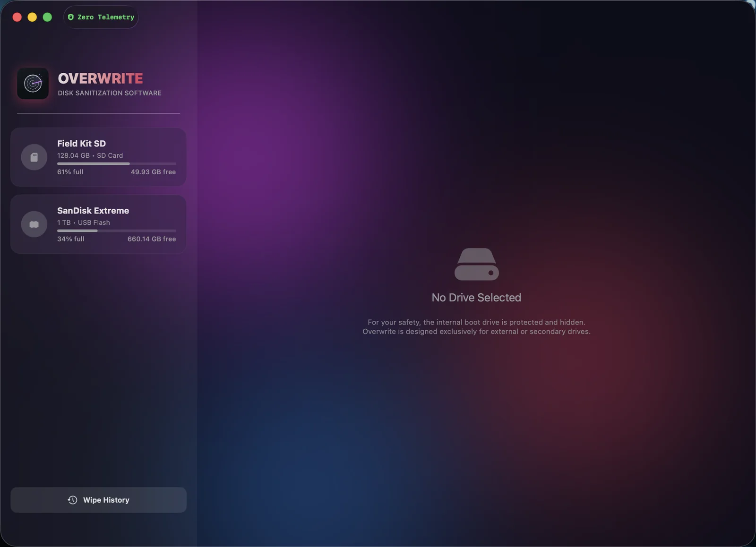Click 'DISK SANITIZATION SOFTWARE' subtitle
This screenshot has width=756, height=547.
click(110, 93)
